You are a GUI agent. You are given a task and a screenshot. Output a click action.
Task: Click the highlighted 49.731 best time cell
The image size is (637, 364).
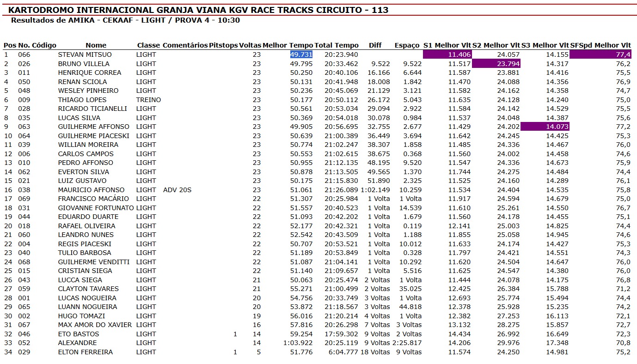301,55
